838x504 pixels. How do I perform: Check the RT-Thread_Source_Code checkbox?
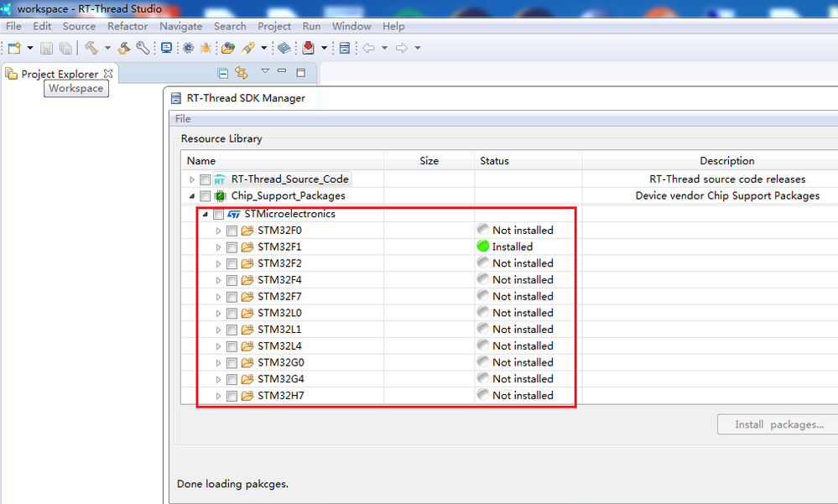click(206, 179)
